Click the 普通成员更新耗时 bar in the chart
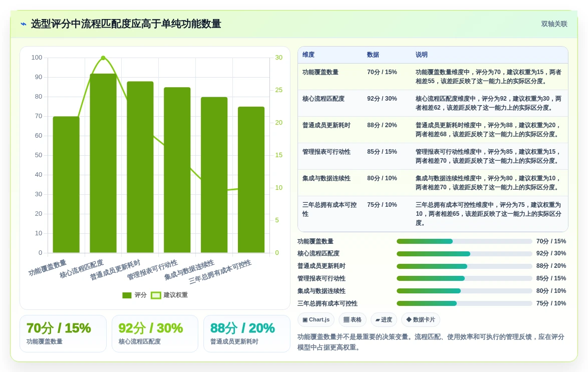The width and height of the screenshot is (588, 372). point(140,167)
